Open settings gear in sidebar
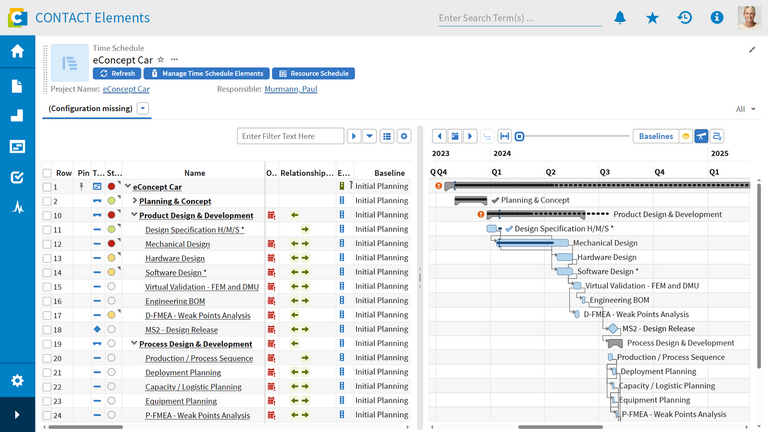This screenshot has width=768, height=432. [x=18, y=381]
